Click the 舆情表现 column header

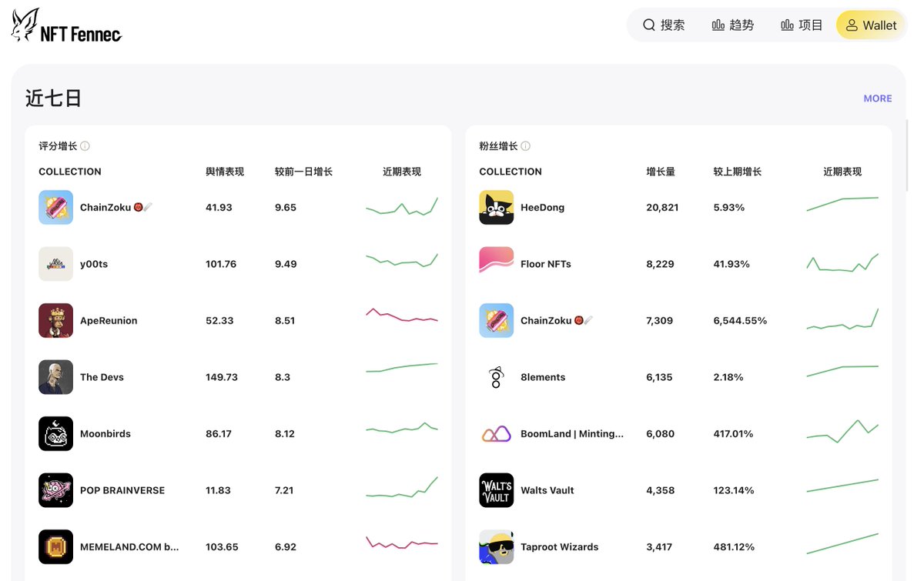pyautogui.click(x=225, y=172)
